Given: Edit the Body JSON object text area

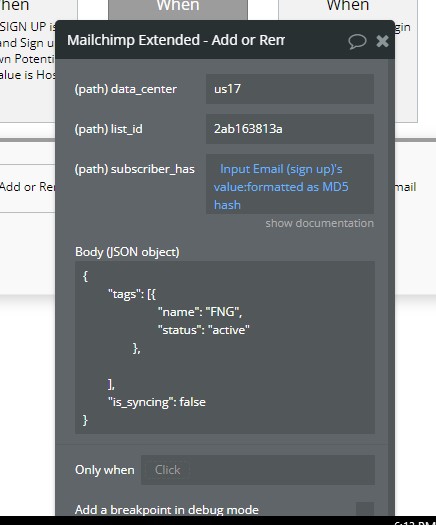Looking at the screenshot, I should pyautogui.click(x=225, y=348).
